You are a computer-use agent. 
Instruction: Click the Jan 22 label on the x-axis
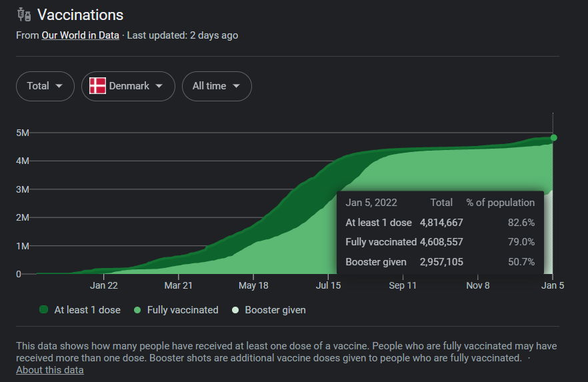coord(104,285)
